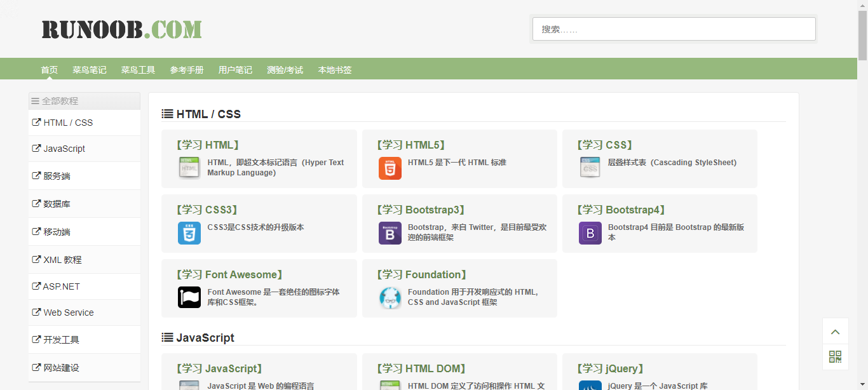Open the 菜鸟笔记 navigation item

(x=90, y=70)
